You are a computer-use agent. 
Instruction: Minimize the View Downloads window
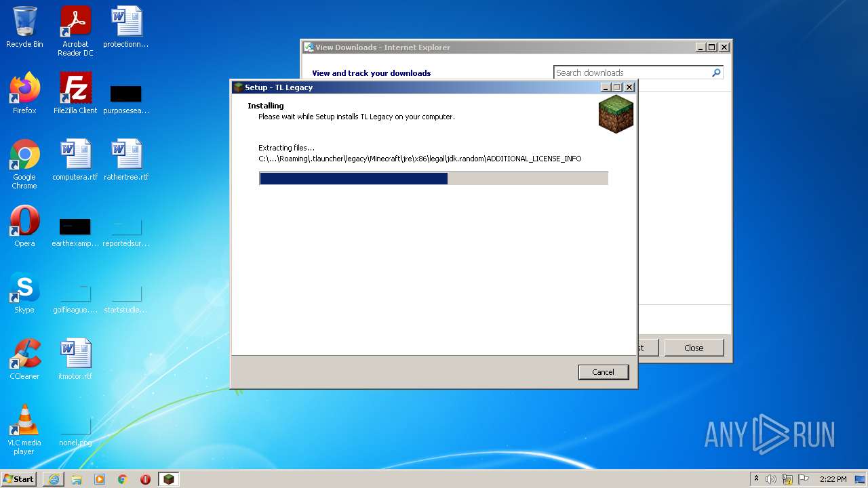point(701,47)
